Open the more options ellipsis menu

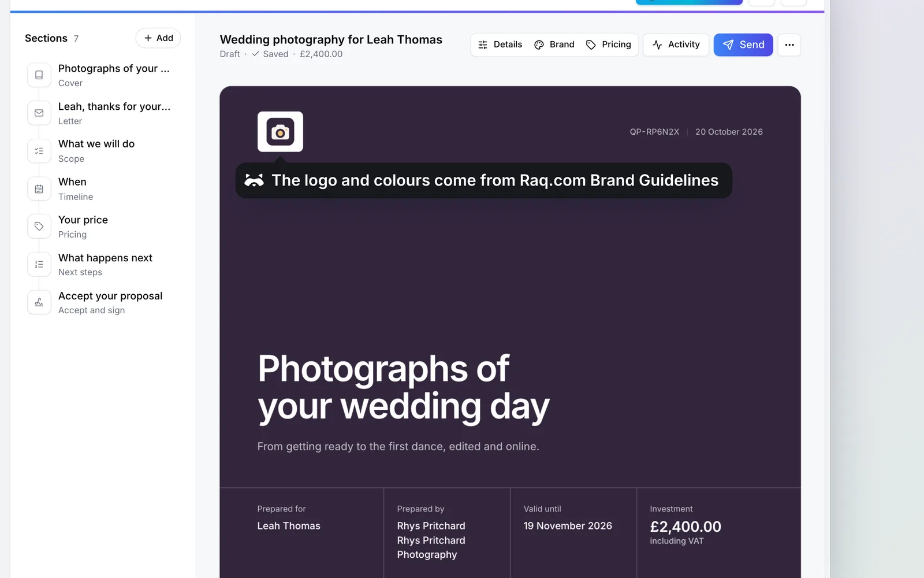[789, 45]
